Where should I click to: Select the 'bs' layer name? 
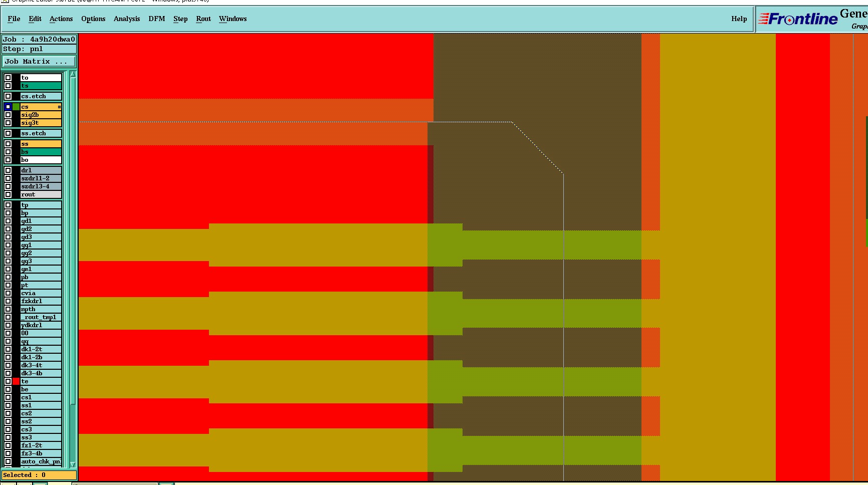coord(41,152)
